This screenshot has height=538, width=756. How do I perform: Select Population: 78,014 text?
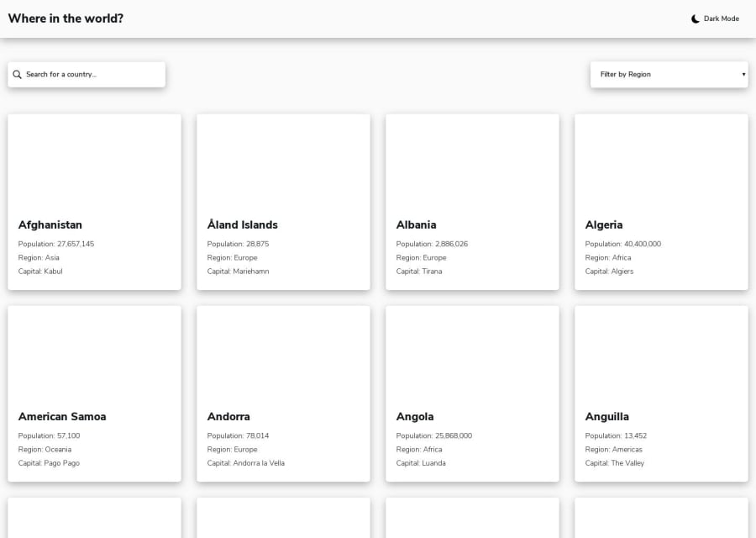click(x=239, y=435)
